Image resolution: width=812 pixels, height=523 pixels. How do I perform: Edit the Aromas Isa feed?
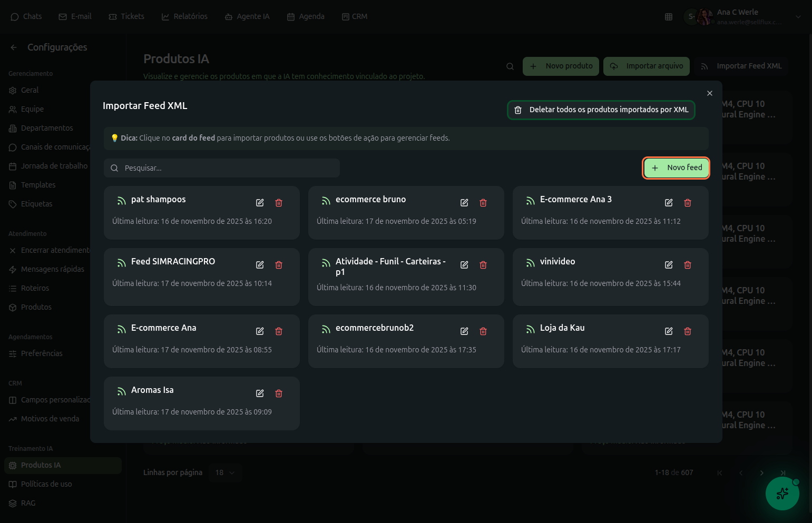coord(260,393)
